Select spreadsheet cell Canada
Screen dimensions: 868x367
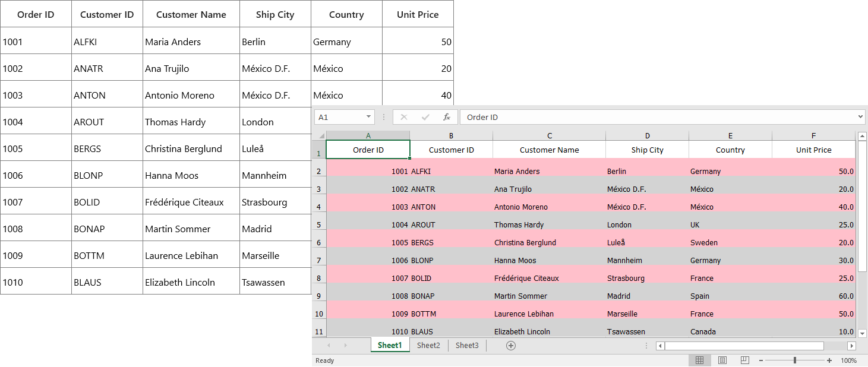click(731, 328)
